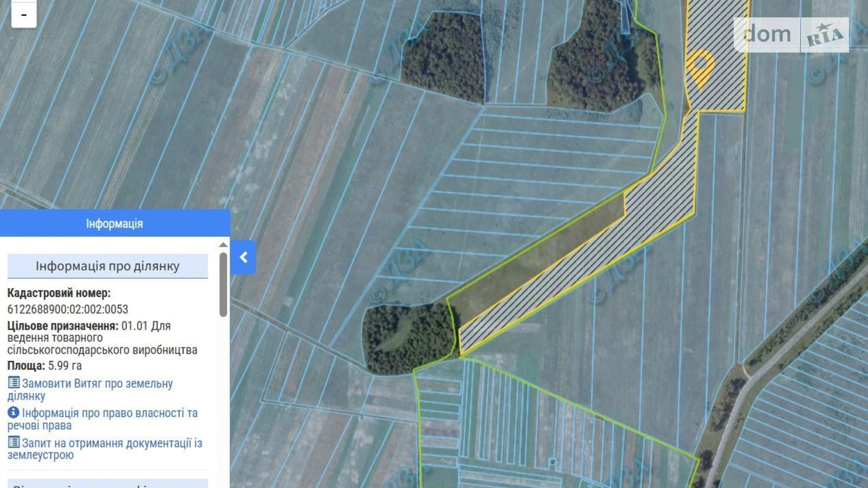Viewport: 868px width, 488px height.
Task: Select the blue Інформація panel header
Action: (x=114, y=223)
